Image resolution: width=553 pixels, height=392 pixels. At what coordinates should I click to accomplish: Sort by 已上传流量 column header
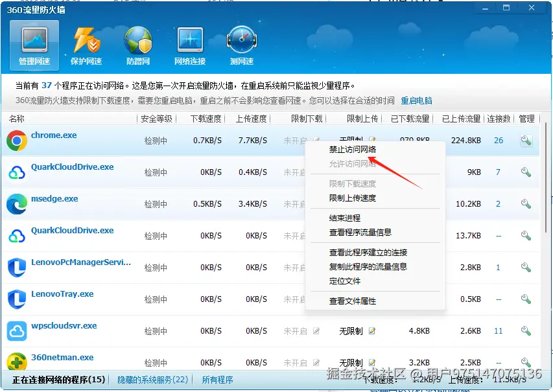(462, 119)
